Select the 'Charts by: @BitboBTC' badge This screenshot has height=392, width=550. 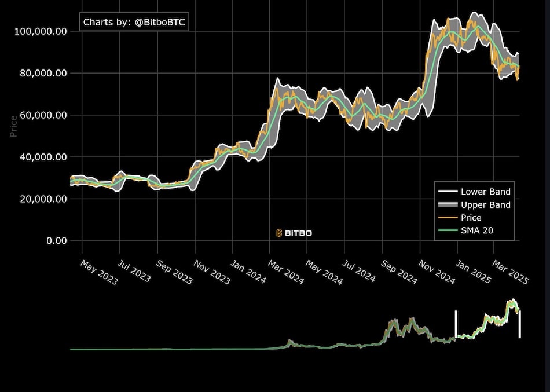pyautogui.click(x=135, y=22)
